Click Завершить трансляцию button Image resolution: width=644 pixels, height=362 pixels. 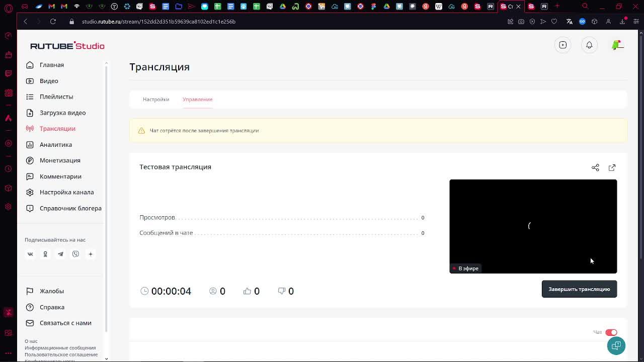(579, 289)
